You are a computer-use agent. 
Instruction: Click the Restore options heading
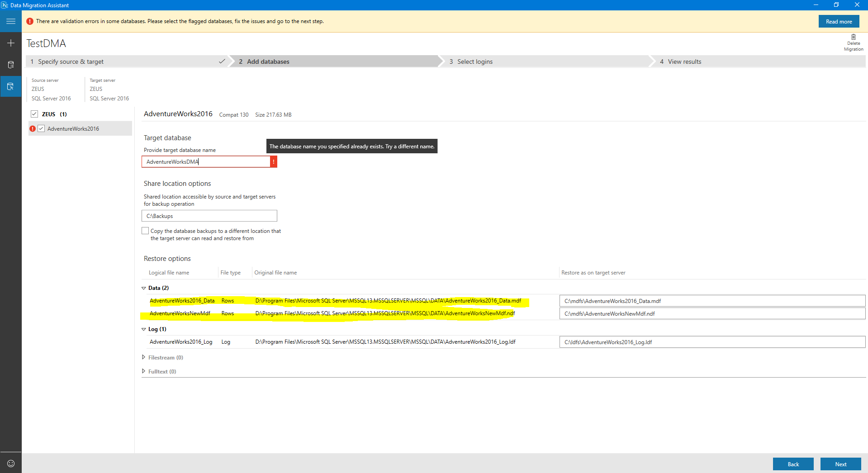pos(167,259)
